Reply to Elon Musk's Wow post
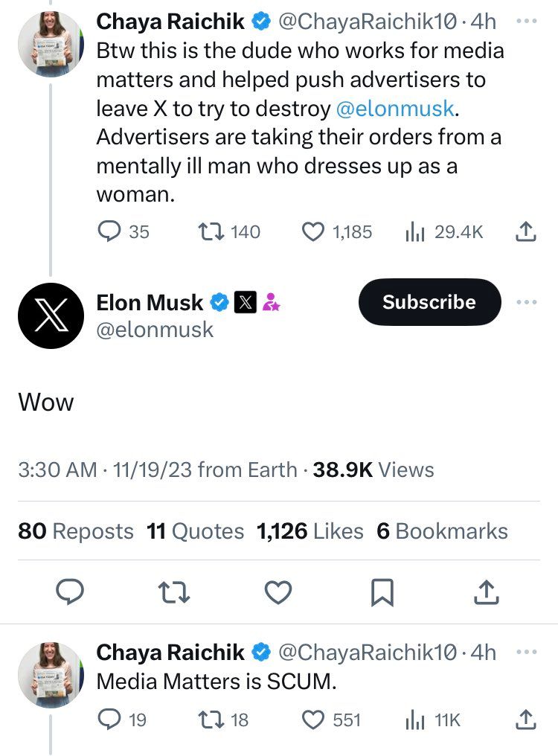This screenshot has width=558, height=756. click(x=69, y=592)
